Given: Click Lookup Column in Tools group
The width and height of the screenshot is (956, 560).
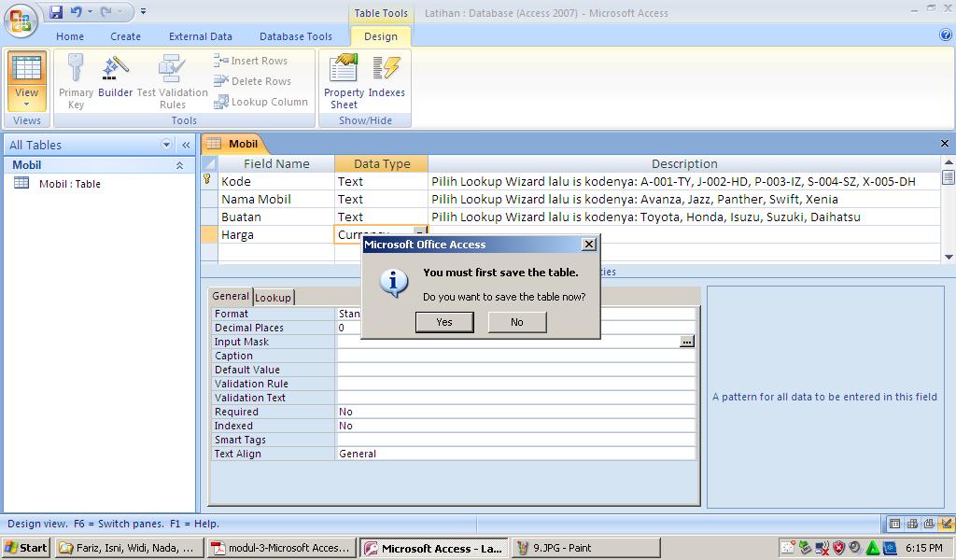Looking at the screenshot, I should (x=261, y=102).
